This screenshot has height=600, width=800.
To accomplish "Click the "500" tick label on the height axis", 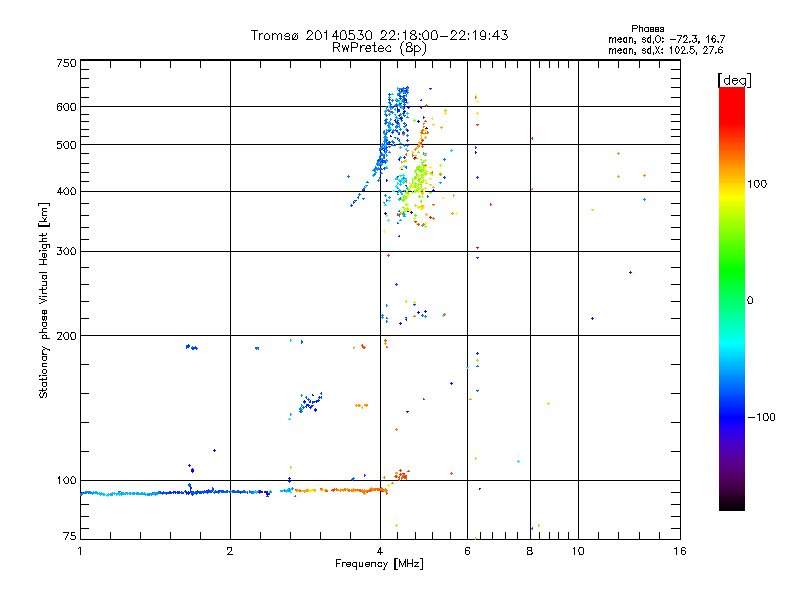I will coord(66,145).
